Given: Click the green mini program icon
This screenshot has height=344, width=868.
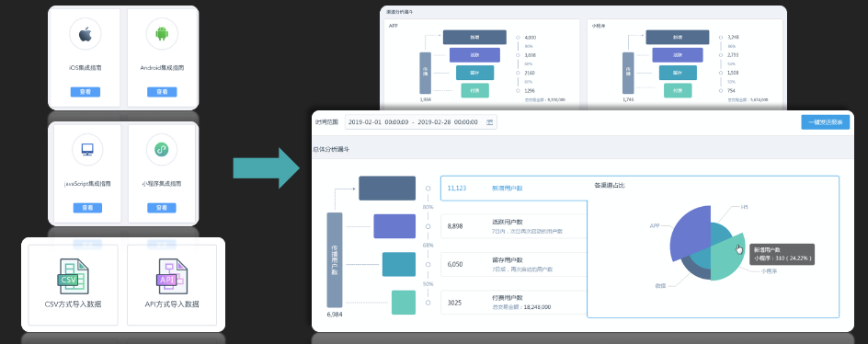Looking at the screenshot, I should (162, 150).
